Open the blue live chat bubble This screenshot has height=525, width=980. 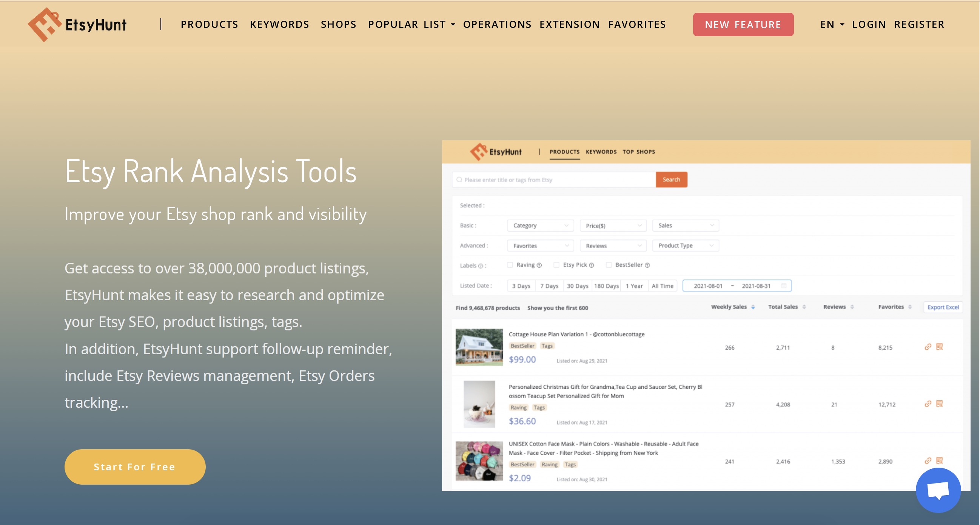pos(938,490)
